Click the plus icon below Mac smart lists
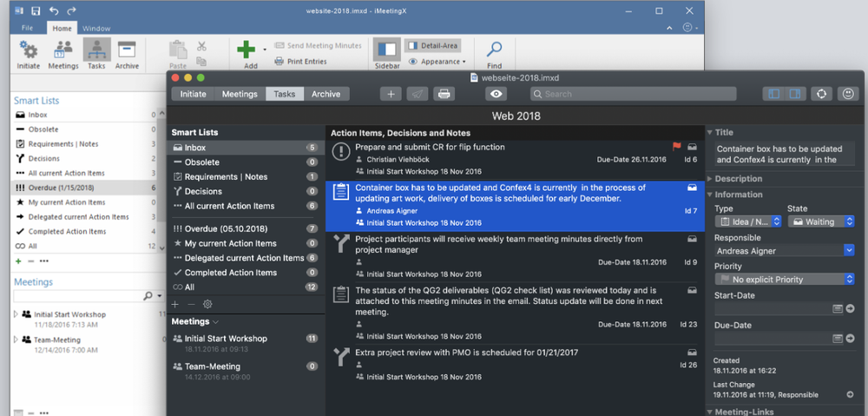 pyautogui.click(x=175, y=304)
